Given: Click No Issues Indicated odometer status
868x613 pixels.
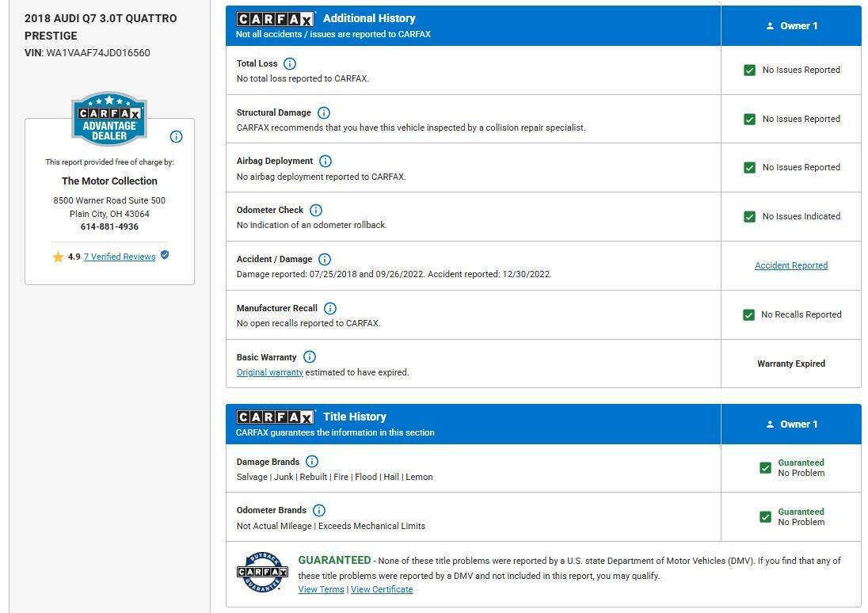Looking at the screenshot, I should (x=801, y=216).
